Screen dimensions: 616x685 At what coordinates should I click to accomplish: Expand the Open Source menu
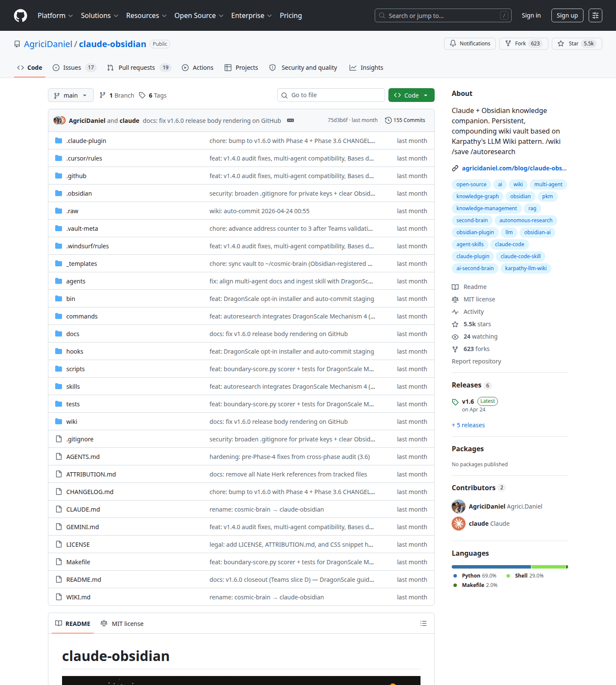click(x=199, y=15)
